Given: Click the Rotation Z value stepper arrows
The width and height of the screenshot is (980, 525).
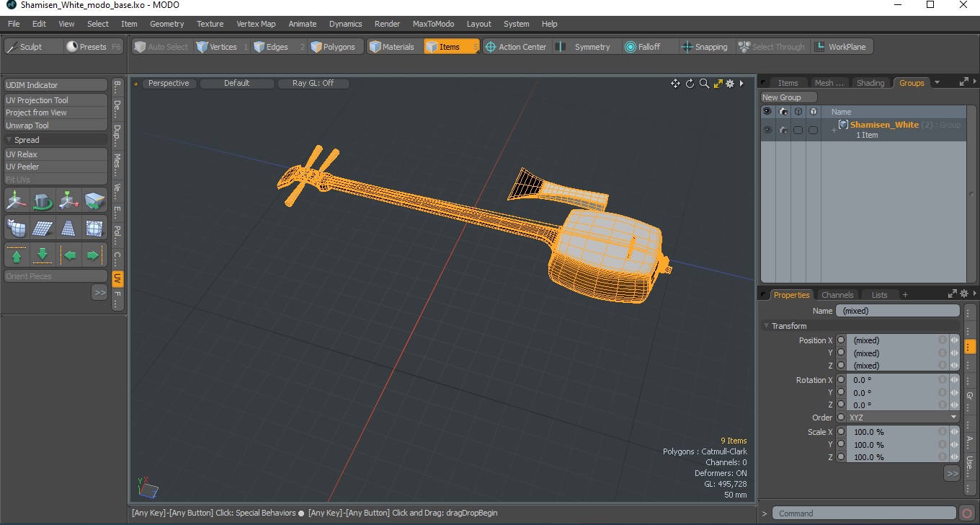Looking at the screenshot, I should pos(955,405).
